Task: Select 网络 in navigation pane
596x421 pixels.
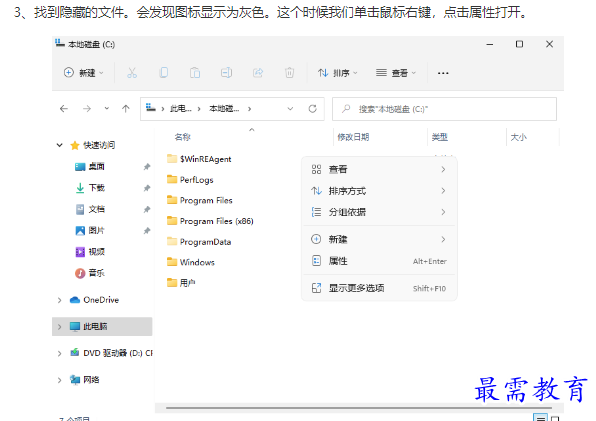Action: [x=91, y=380]
